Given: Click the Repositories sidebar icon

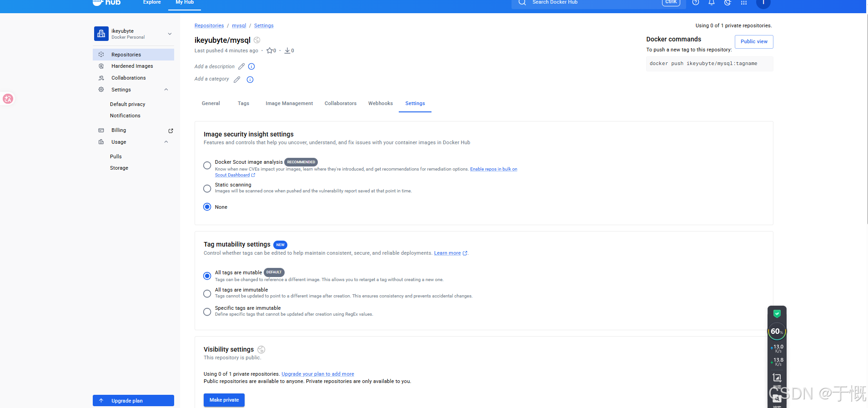Looking at the screenshot, I should (x=101, y=55).
